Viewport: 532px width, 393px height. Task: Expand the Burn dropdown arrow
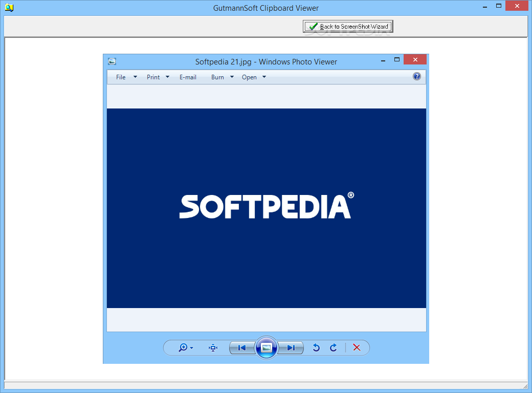point(232,77)
